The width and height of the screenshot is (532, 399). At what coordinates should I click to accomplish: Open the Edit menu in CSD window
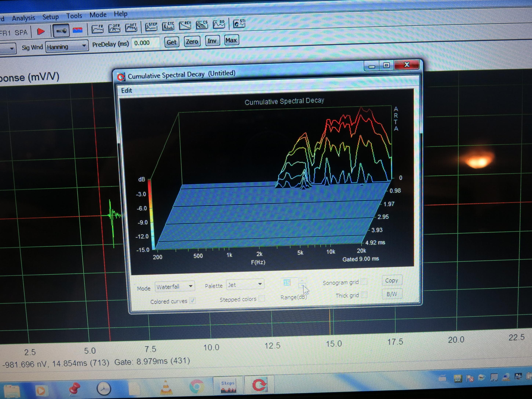click(127, 91)
